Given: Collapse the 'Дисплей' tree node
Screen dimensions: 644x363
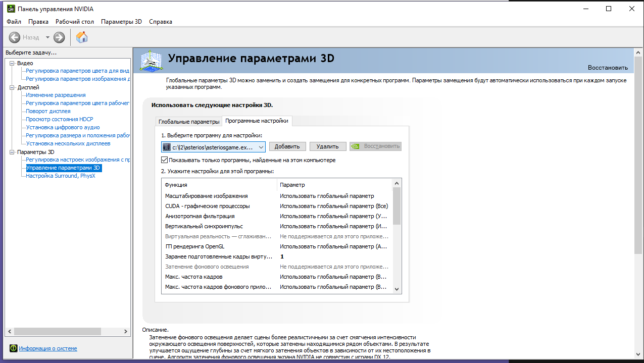Looking at the screenshot, I should pos(12,87).
